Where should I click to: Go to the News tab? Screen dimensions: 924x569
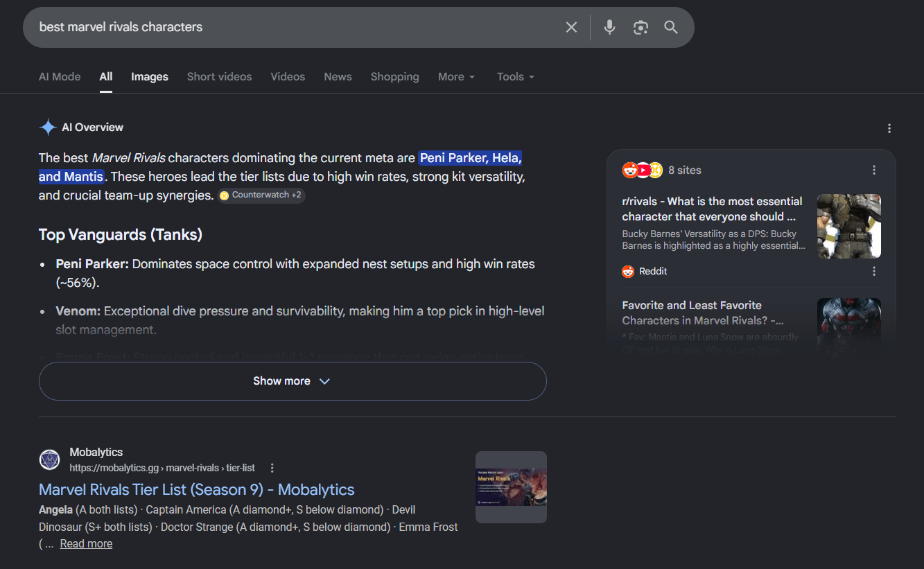[338, 77]
